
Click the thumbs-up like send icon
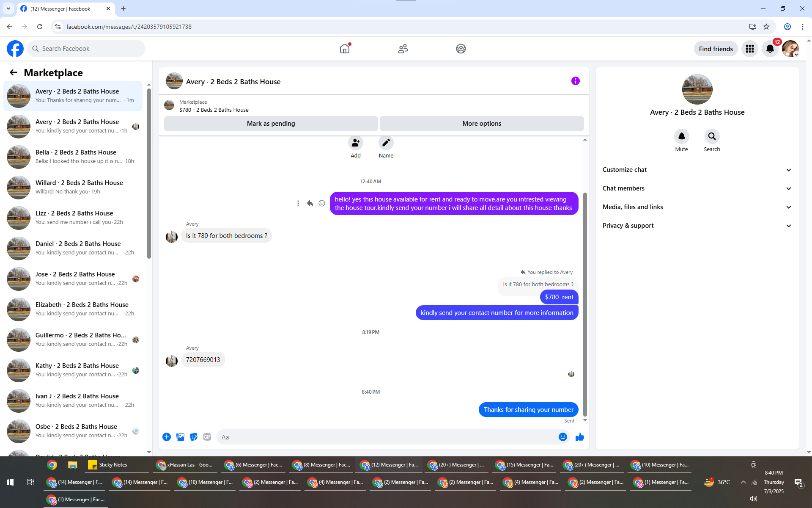[579, 437]
